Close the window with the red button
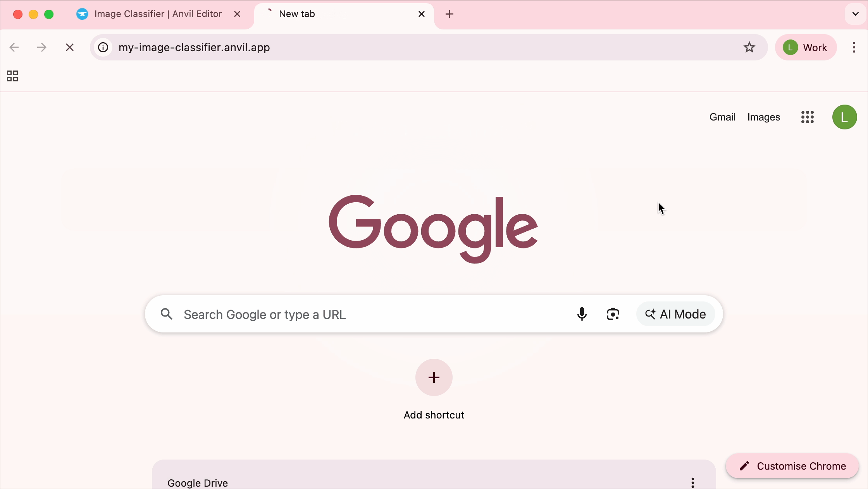Viewport: 868px width, 489px height. pos(18,14)
